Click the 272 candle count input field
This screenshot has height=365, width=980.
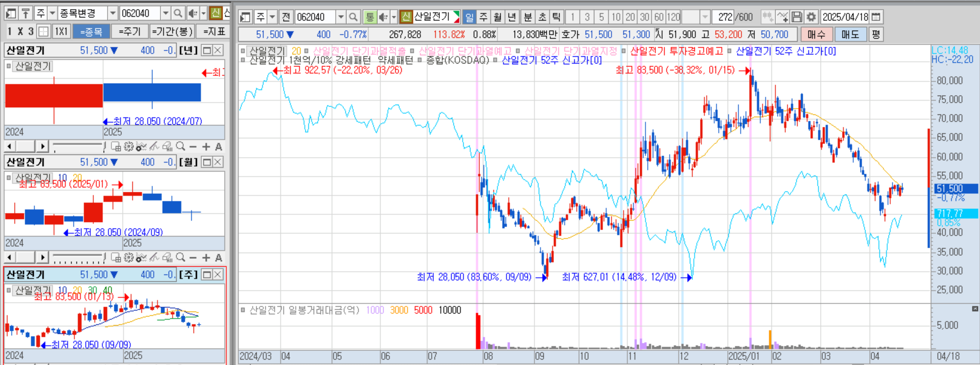click(x=723, y=17)
